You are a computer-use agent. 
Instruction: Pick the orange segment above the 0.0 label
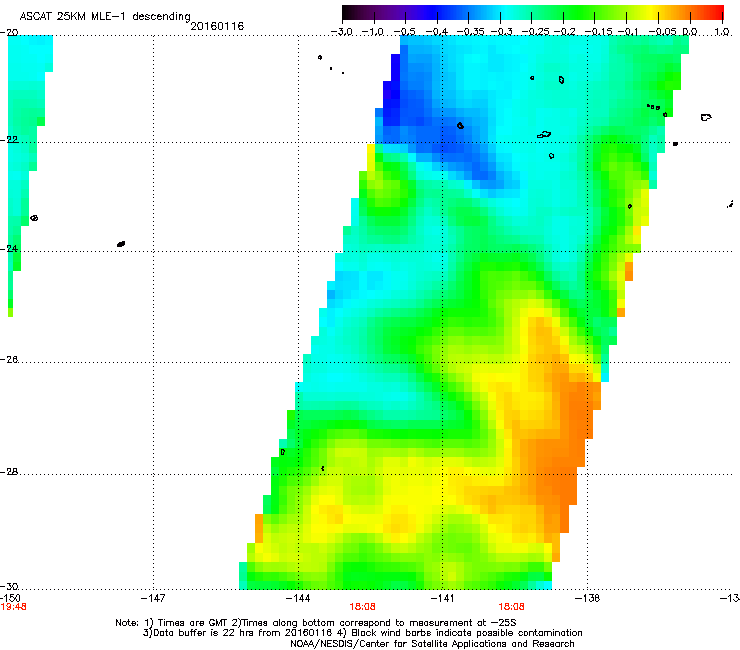690,12
